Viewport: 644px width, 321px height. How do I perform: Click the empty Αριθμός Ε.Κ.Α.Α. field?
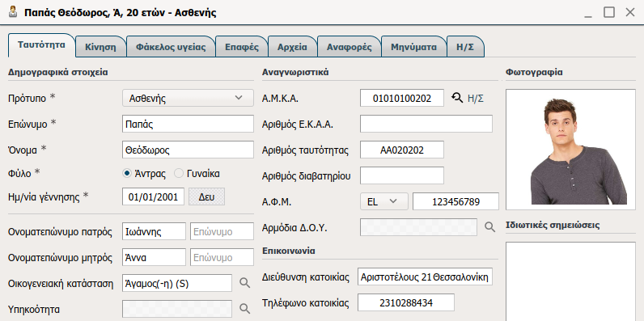[x=426, y=124]
